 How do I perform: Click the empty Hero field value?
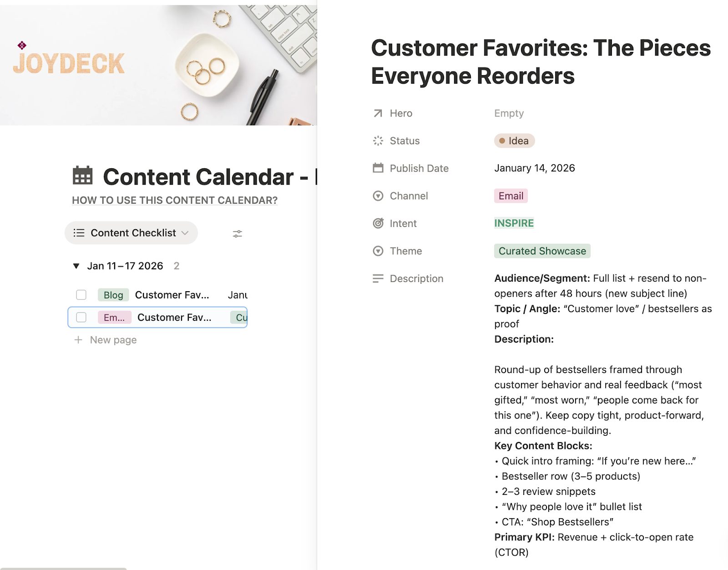(509, 113)
